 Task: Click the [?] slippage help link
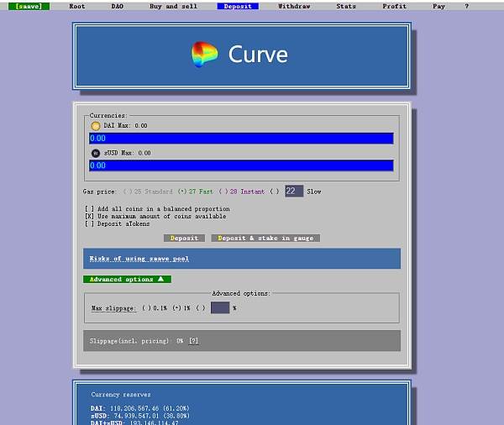193,341
